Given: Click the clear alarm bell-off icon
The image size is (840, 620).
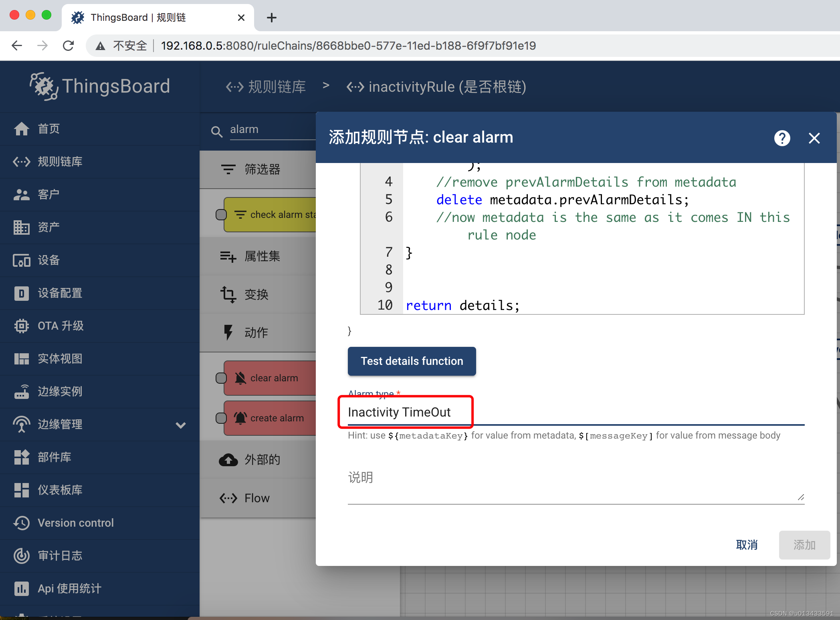Looking at the screenshot, I should click(x=240, y=378).
